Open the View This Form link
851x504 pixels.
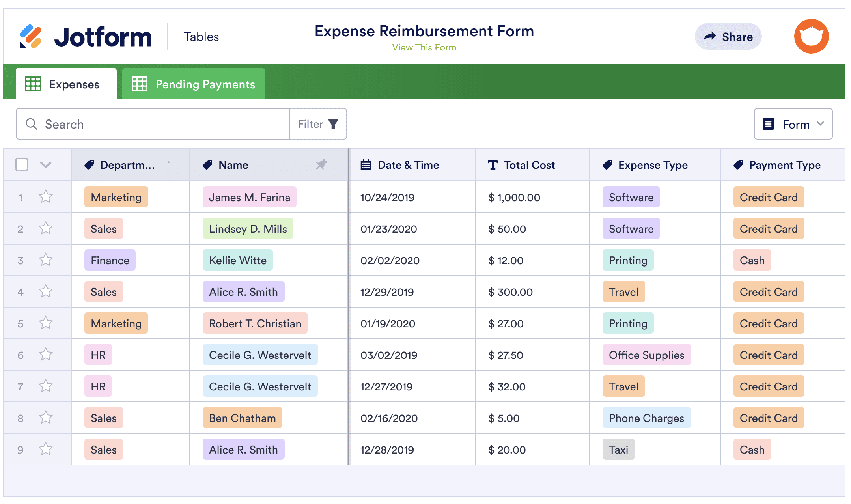click(x=424, y=47)
